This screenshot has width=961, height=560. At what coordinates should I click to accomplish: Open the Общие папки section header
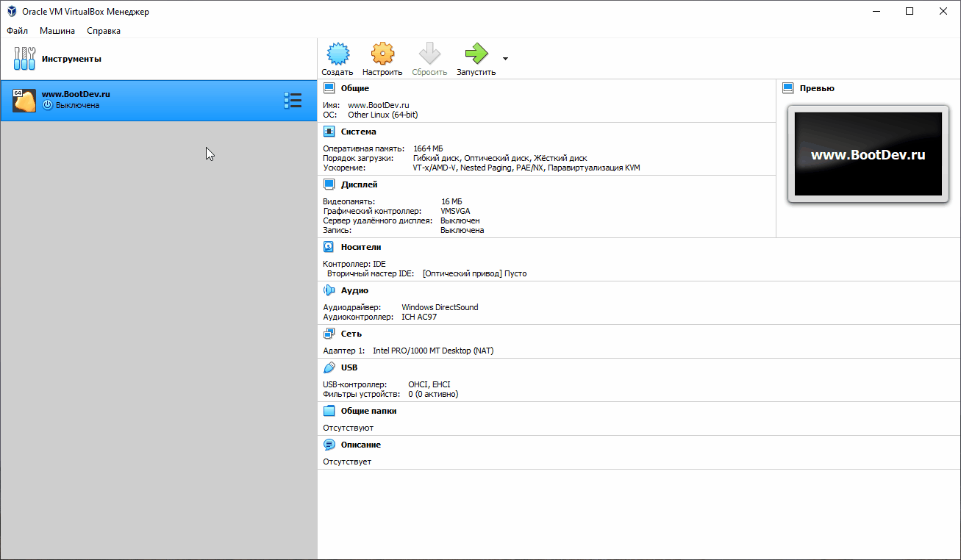369,411
